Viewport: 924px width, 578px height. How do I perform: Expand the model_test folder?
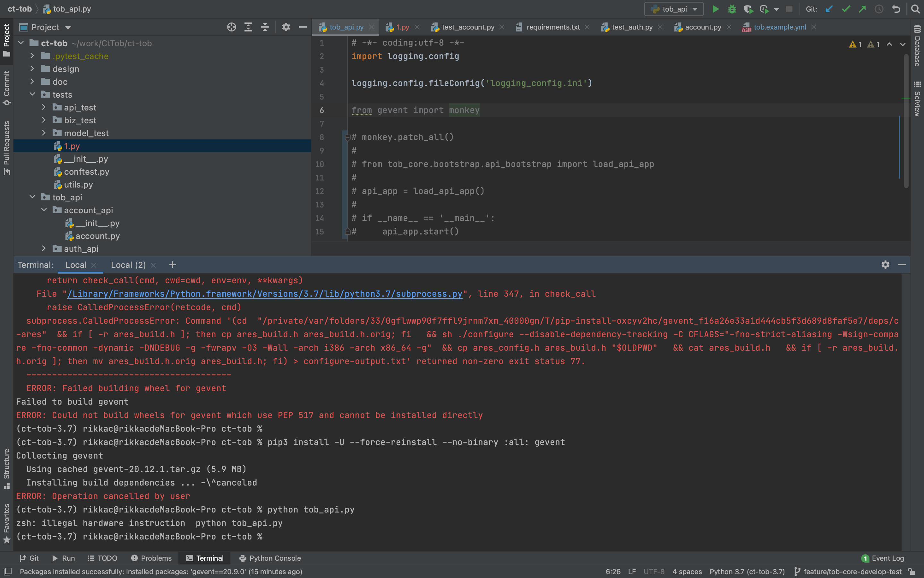[44, 133]
